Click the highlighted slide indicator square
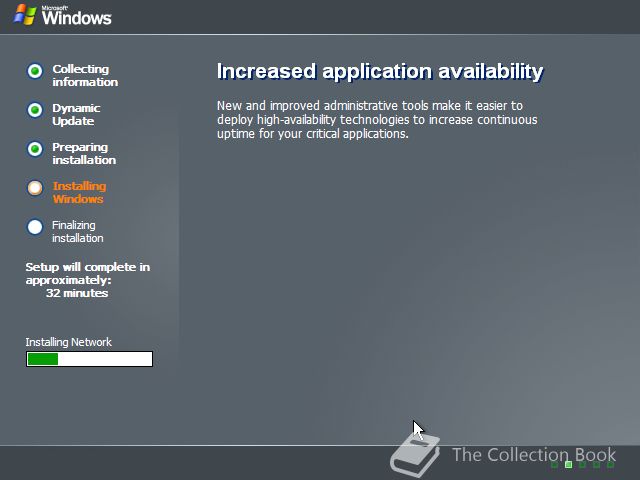The width and height of the screenshot is (640, 480). pyautogui.click(x=568, y=464)
